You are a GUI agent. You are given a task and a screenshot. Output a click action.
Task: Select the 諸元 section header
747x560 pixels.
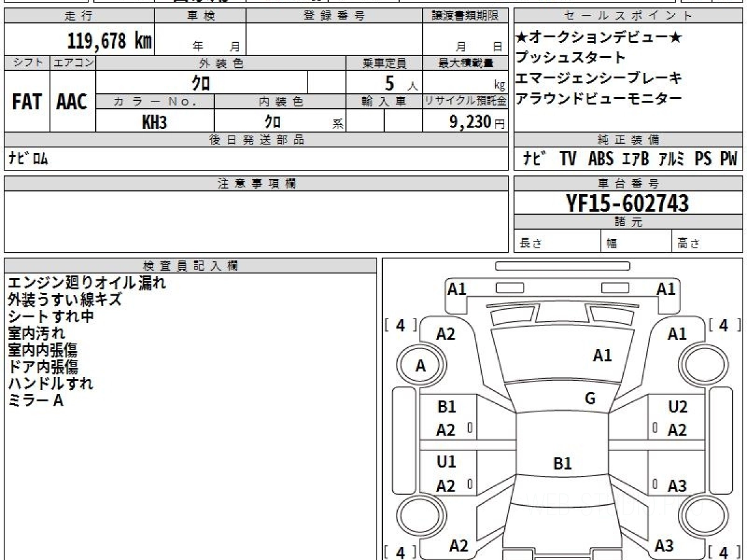click(x=628, y=222)
